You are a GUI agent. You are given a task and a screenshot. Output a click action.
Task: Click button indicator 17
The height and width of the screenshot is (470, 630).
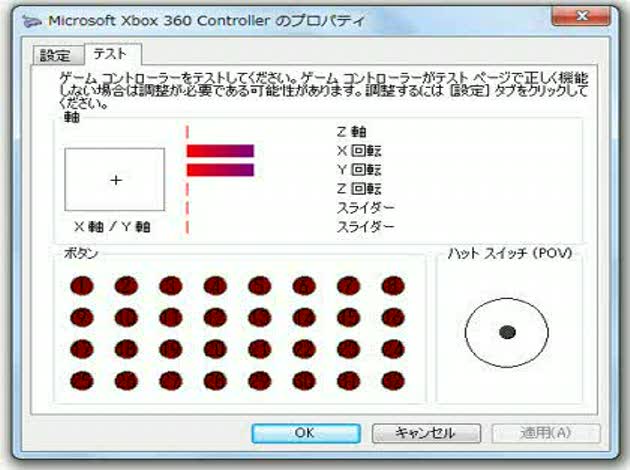82,349
